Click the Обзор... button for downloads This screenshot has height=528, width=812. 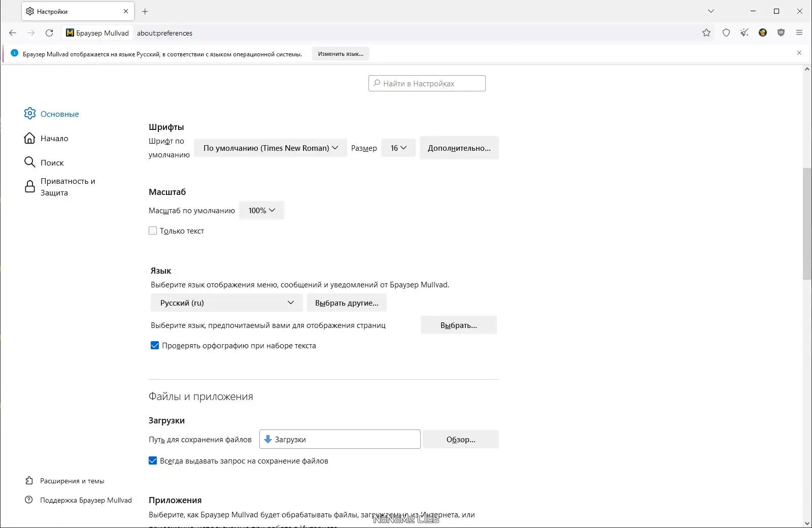pos(461,439)
